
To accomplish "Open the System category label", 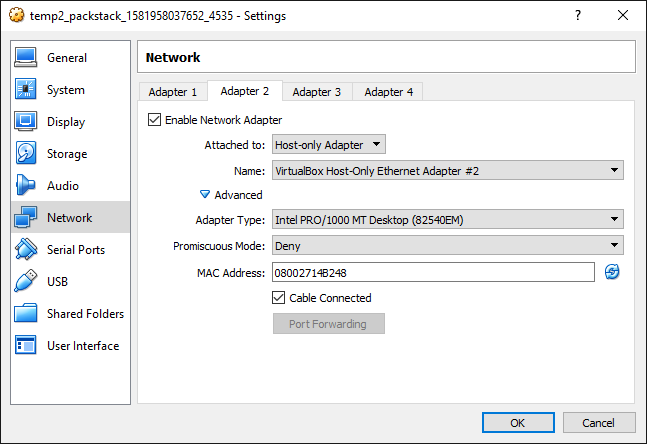I will pos(66,90).
